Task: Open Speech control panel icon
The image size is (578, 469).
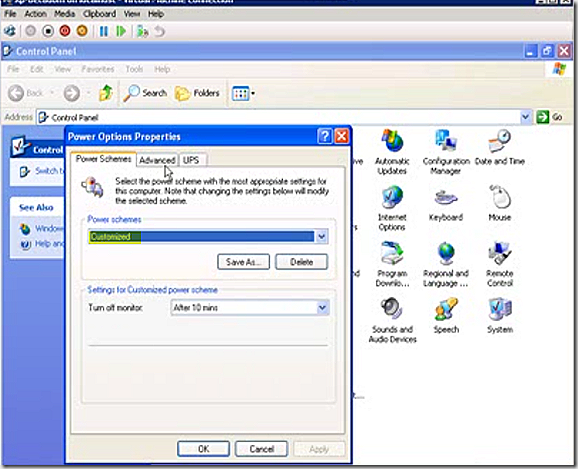Action: pyautogui.click(x=446, y=315)
